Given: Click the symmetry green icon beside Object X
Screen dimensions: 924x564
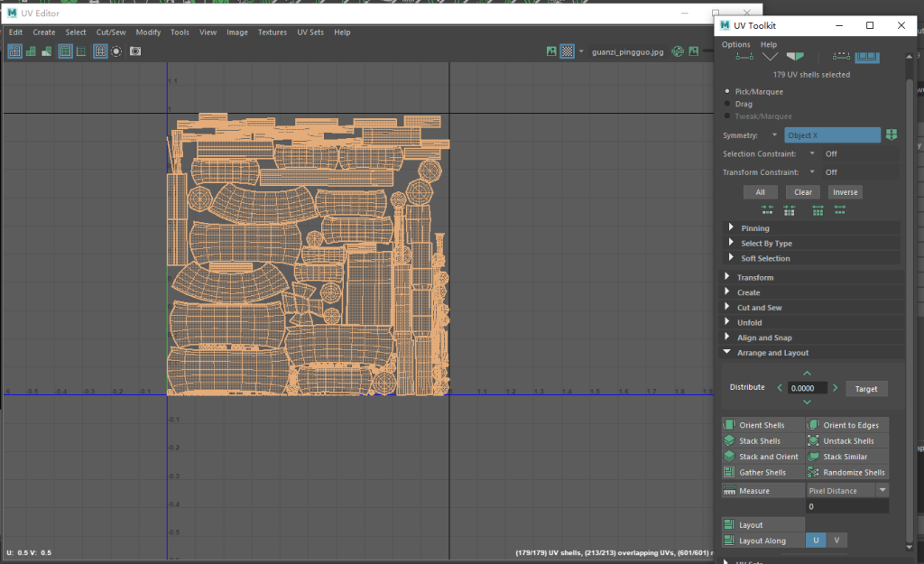Looking at the screenshot, I should click(891, 135).
